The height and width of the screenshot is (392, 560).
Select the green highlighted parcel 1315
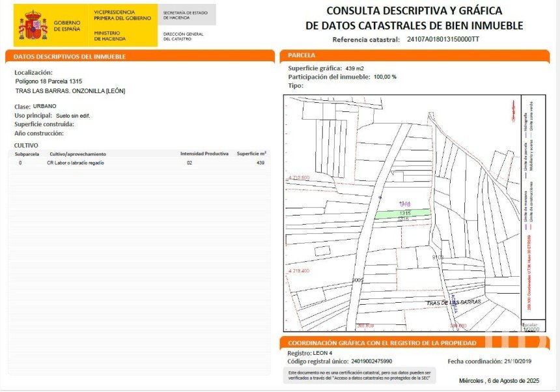click(x=402, y=213)
